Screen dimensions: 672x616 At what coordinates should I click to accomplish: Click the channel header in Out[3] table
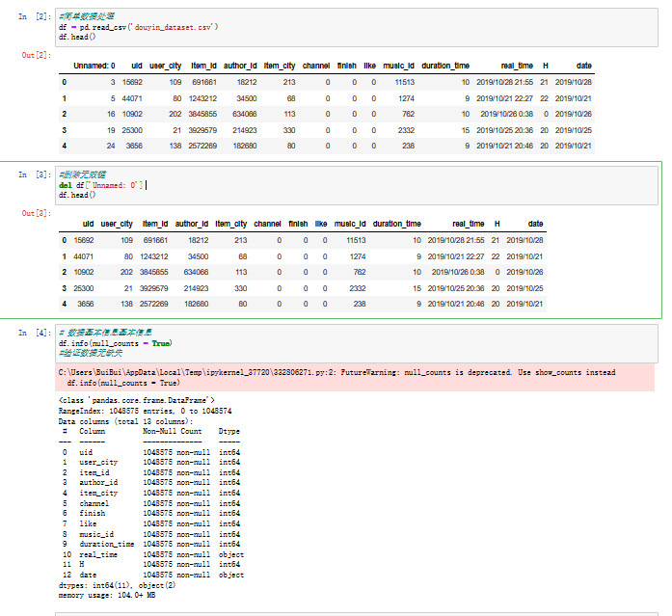[x=267, y=224]
